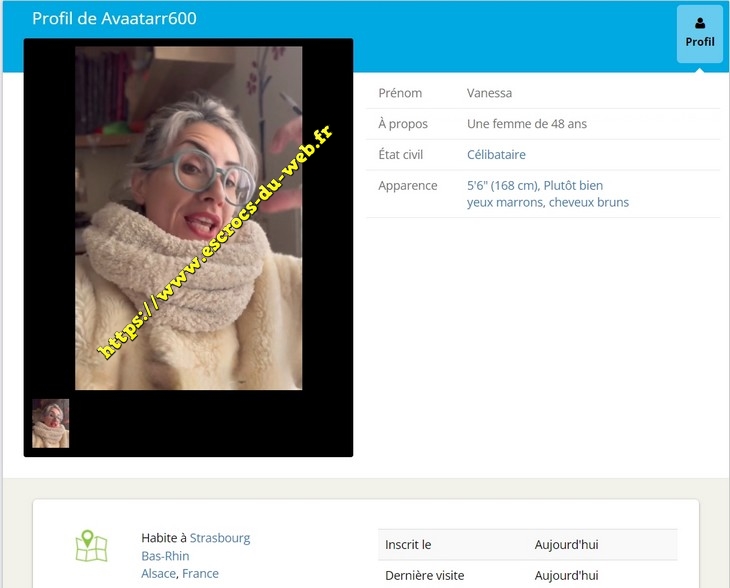
Task: Open the large profile photo
Action: (x=188, y=218)
